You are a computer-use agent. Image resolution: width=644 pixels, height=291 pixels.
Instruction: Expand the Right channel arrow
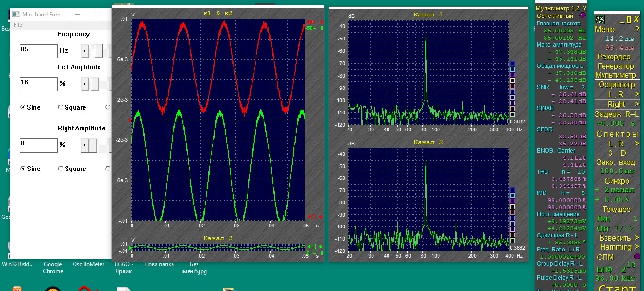click(x=637, y=104)
